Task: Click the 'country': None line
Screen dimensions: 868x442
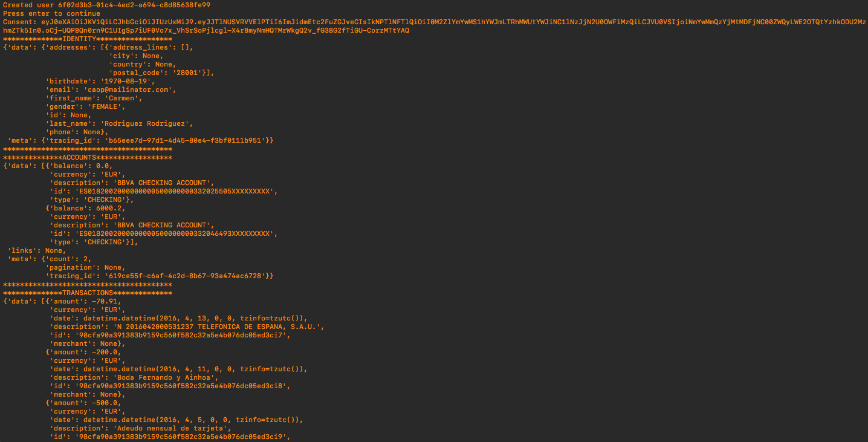Action: click(x=143, y=64)
